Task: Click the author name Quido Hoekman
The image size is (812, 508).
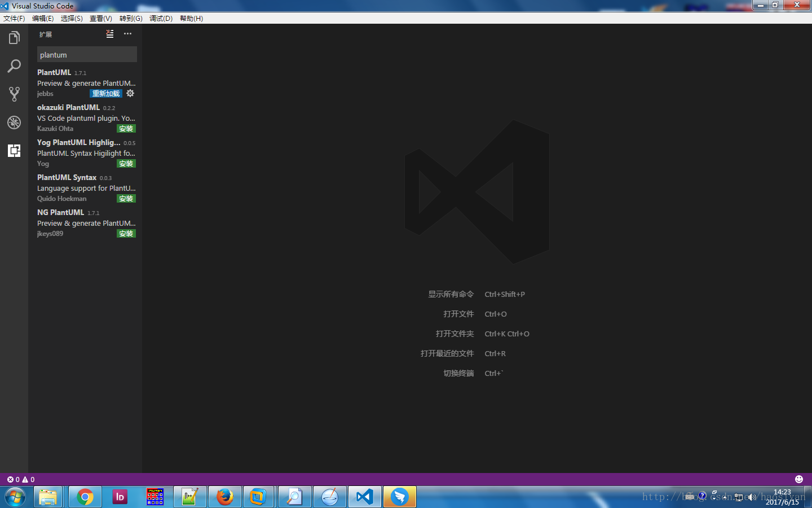Action: click(x=62, y=199)
